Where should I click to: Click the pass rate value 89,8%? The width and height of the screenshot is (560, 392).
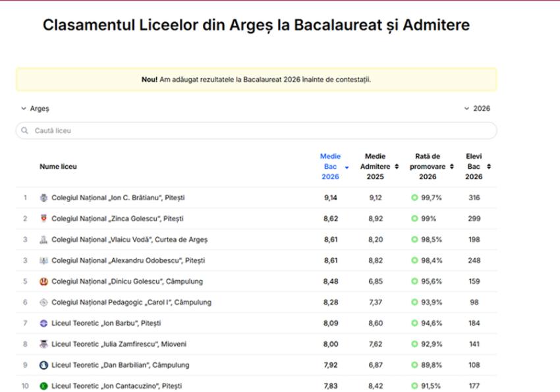[x=432, y=365]
